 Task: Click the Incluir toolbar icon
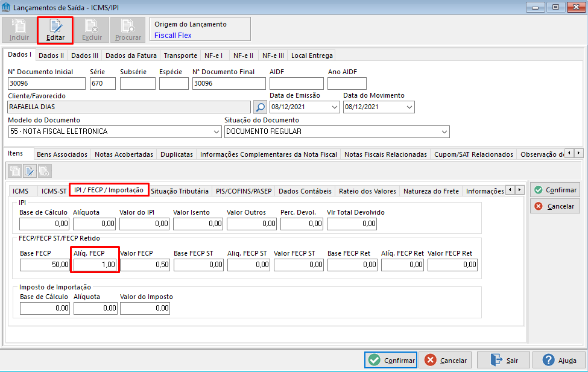point(19,30)
